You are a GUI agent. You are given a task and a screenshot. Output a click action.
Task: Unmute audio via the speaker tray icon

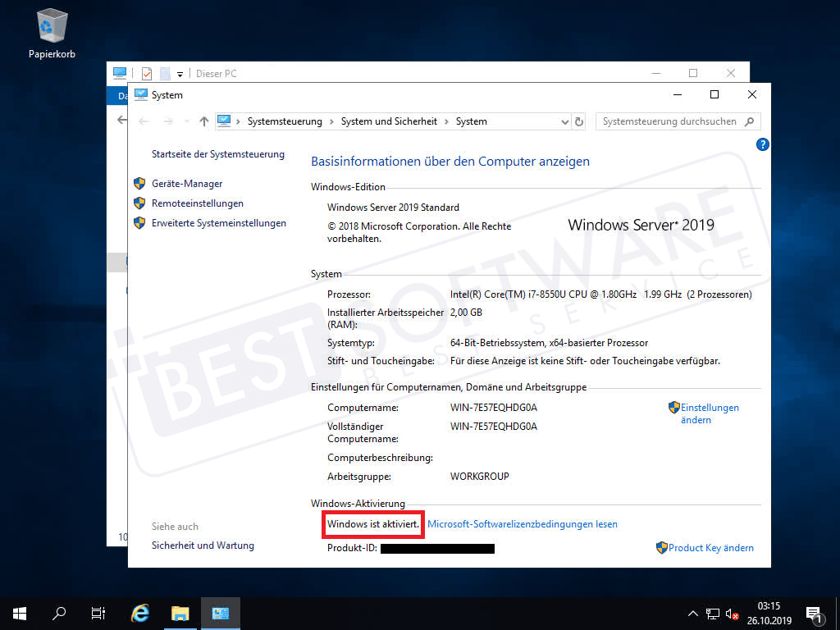click(731, 613)
